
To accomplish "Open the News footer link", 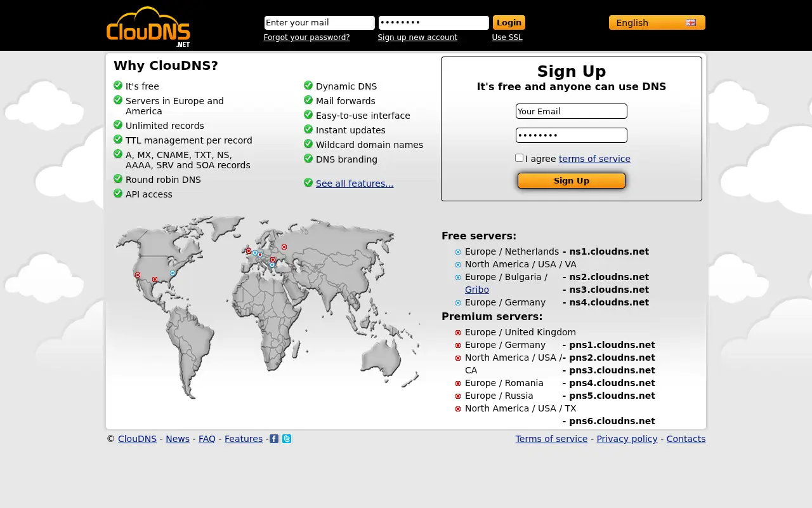I will tap(178, 439).
